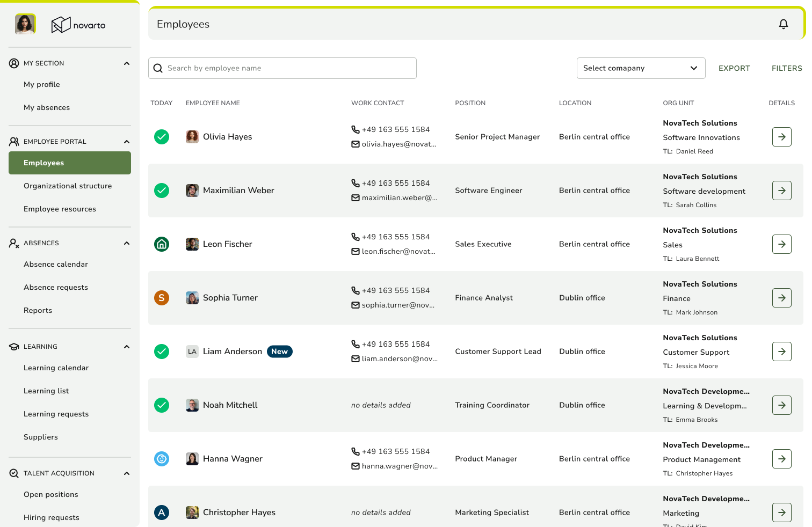Click email olivia.hayes@novat… text

click(x=399, y=144)
